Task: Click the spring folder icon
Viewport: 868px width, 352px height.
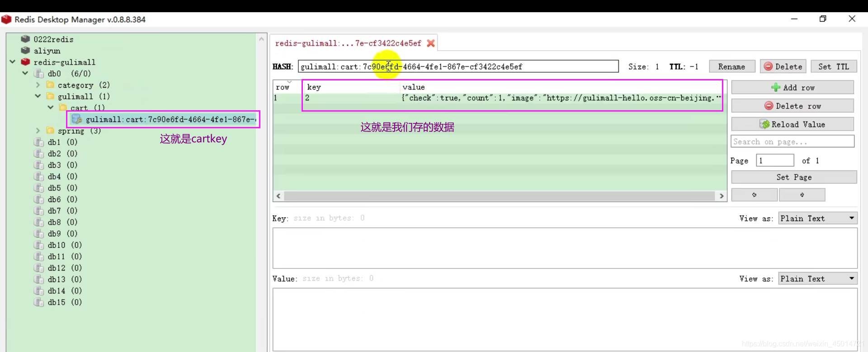Action: tap(50, 131)
